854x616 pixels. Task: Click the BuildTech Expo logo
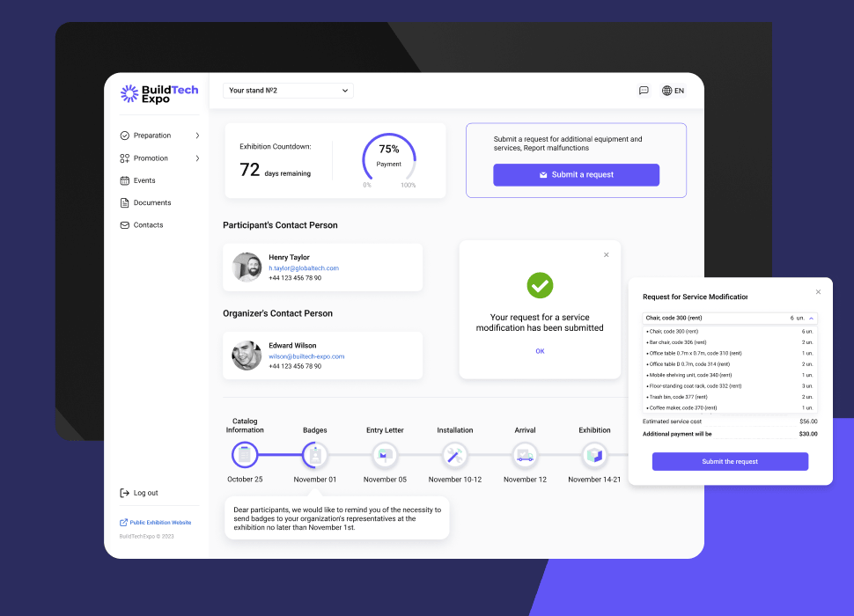click(x=159, y=93)
